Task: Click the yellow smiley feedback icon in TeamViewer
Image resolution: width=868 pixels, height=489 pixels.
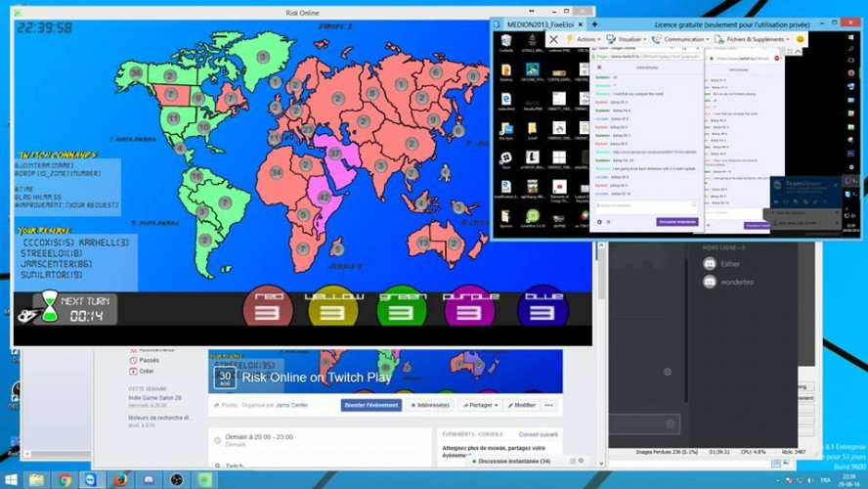Action: [x=800, y=39]
